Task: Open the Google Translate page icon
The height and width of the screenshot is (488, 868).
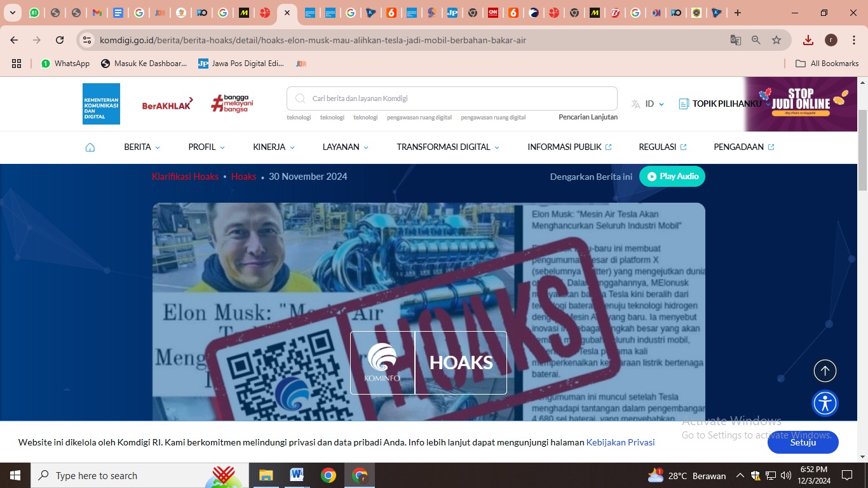Action: 736,40
